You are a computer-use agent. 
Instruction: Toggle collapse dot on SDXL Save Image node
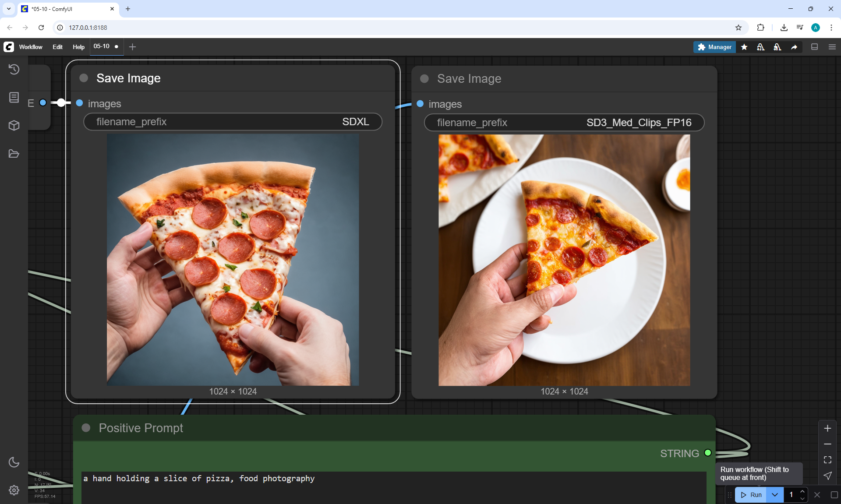tap(84, 78)
